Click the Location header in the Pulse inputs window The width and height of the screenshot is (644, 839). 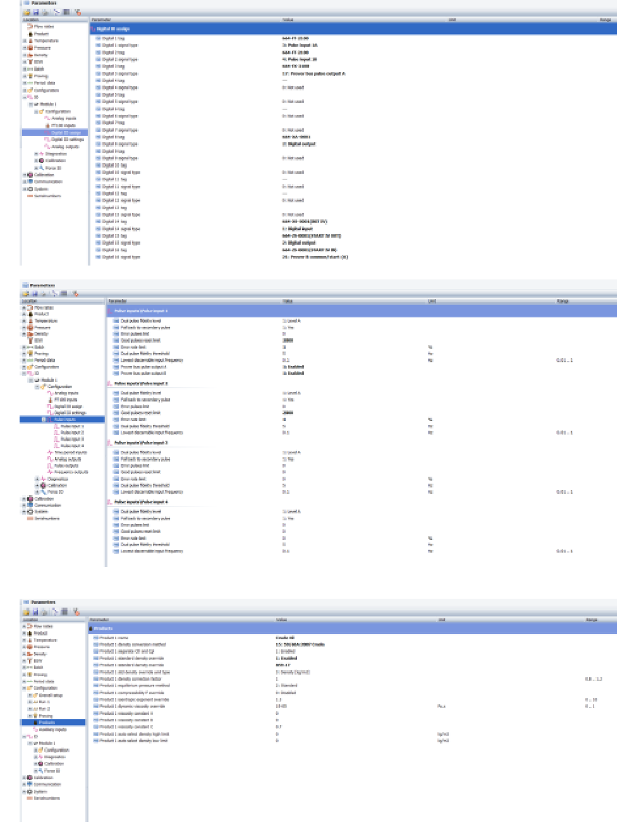(x=30, y=302)
